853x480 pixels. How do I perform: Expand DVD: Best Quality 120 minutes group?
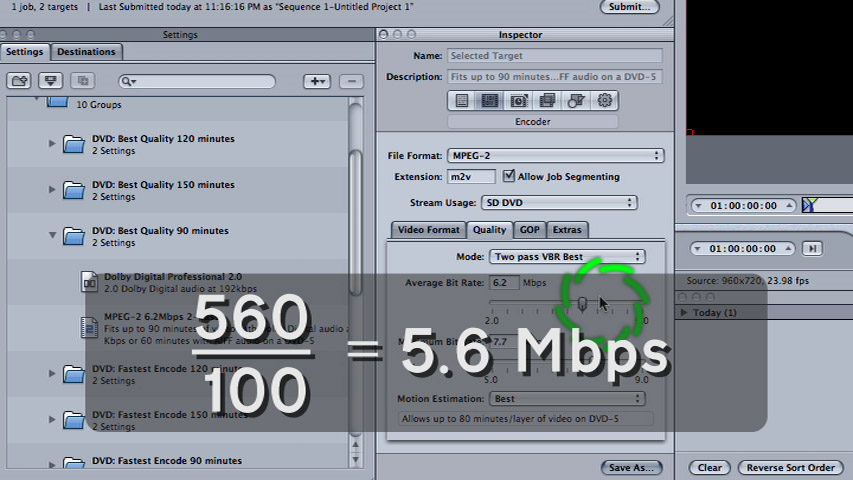[x=52, y=144]
